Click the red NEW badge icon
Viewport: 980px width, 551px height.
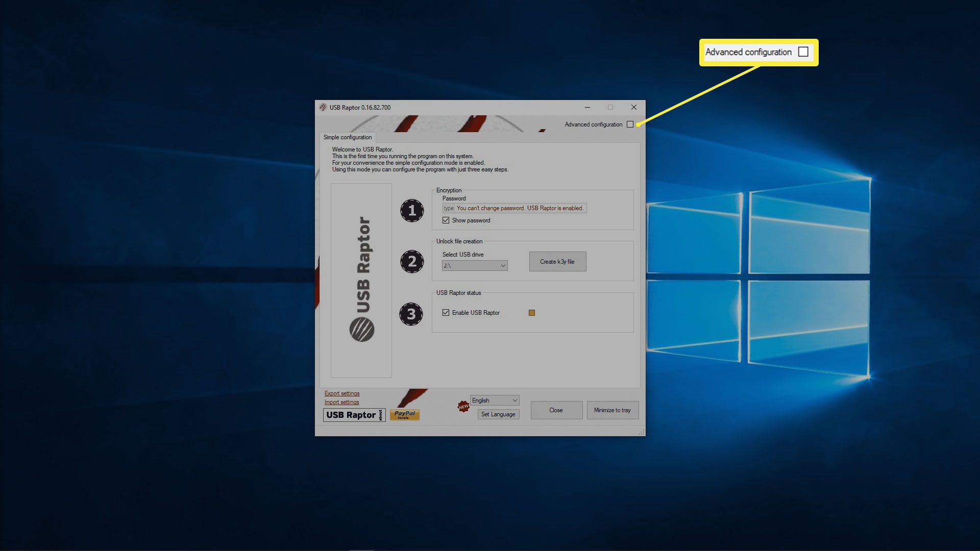tap(463, 407)
